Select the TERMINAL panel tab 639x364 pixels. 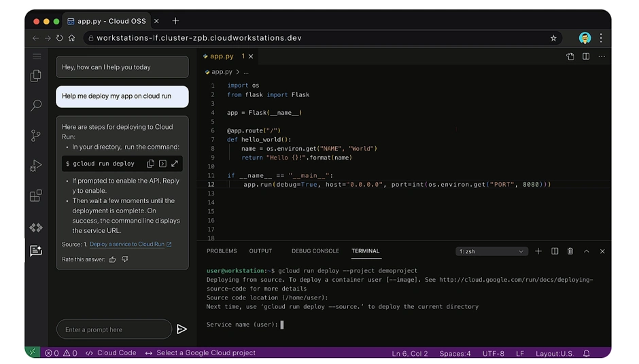(366, 251)
